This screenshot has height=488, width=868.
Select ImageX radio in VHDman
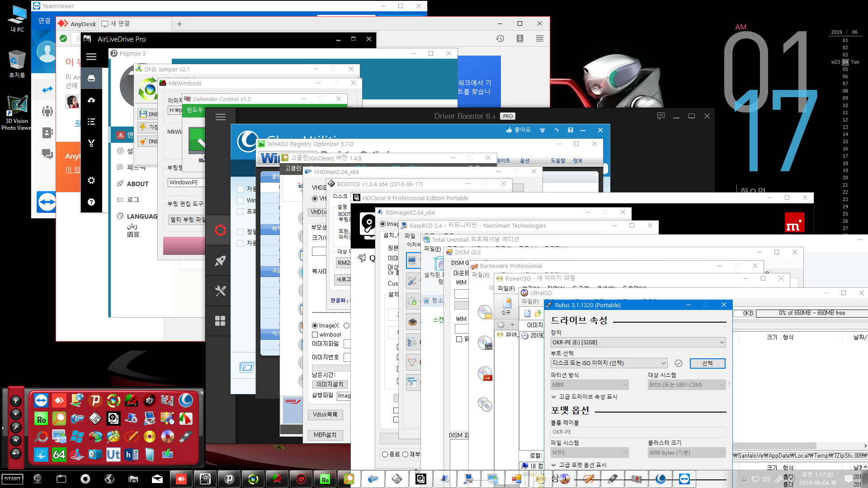(x=315, y=325)
